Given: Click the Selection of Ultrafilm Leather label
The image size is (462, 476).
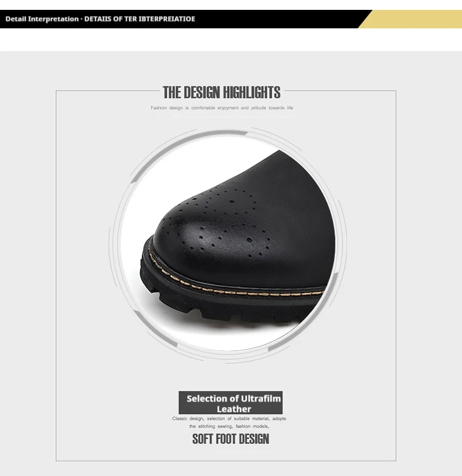Looking at the screenshot, I should point(230,403).
